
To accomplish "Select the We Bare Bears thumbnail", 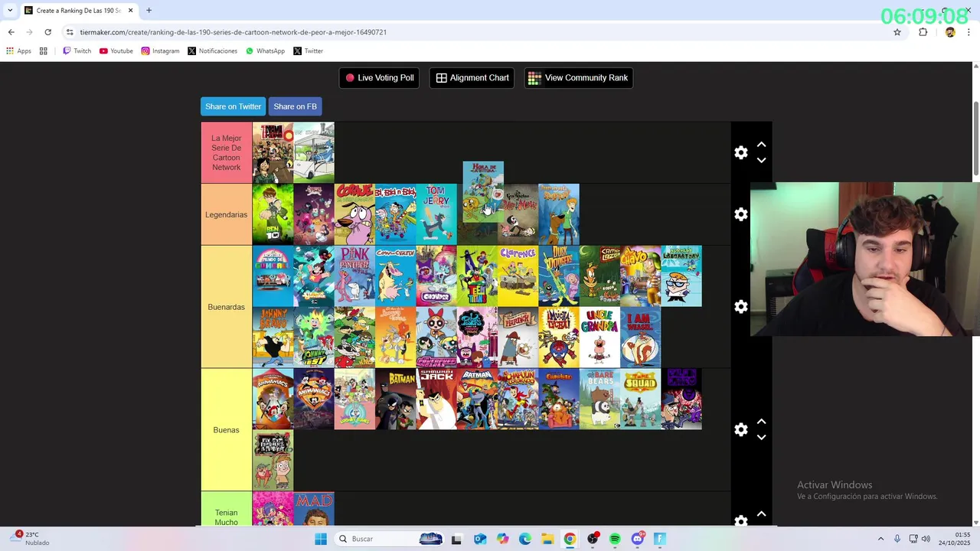I will (600, 399).
